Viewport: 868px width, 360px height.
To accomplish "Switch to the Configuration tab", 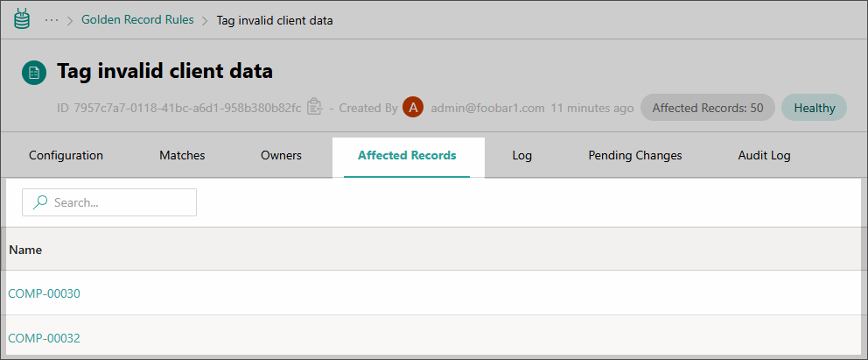I will tap(66, 156).
